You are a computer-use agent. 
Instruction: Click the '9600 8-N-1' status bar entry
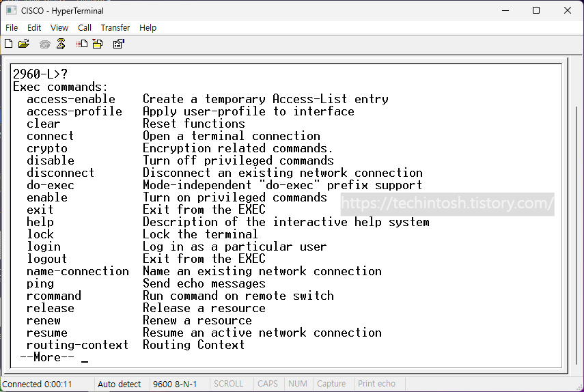175,384
